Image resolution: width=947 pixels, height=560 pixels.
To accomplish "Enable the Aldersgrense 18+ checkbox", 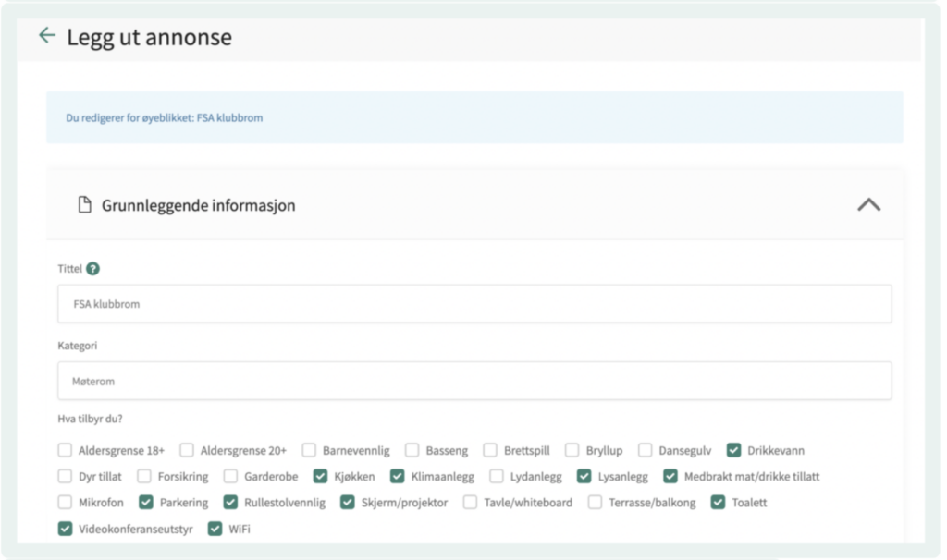I will 65,451.
